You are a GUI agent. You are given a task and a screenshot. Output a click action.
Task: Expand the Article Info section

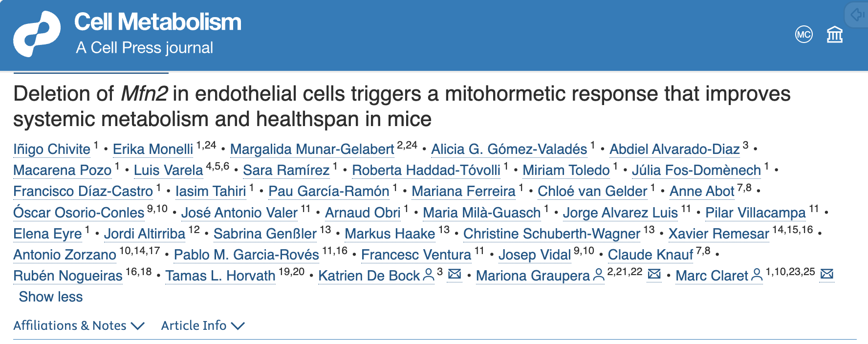[x=202, y=325]
